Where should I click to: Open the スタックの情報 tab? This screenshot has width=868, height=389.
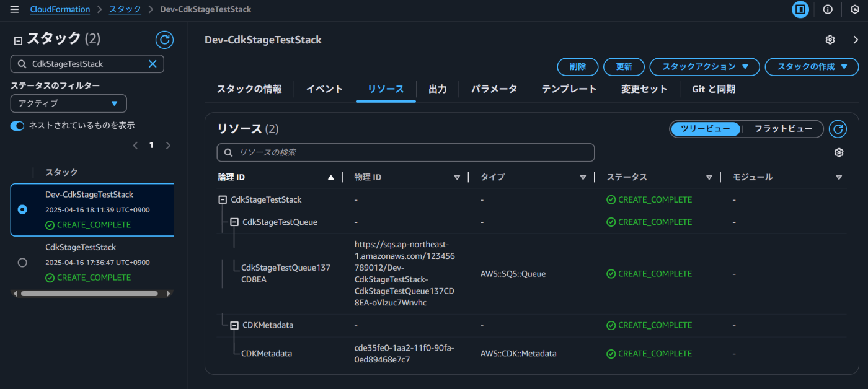(249, 89)
